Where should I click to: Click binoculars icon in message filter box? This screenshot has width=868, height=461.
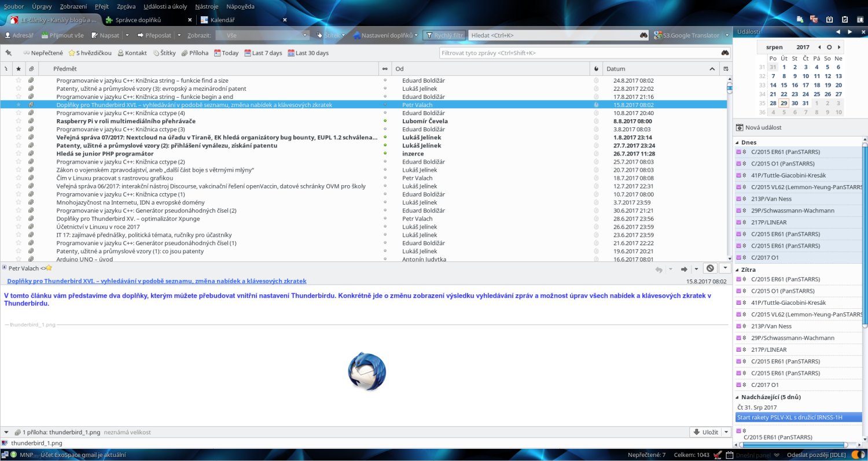coord(725,53)
